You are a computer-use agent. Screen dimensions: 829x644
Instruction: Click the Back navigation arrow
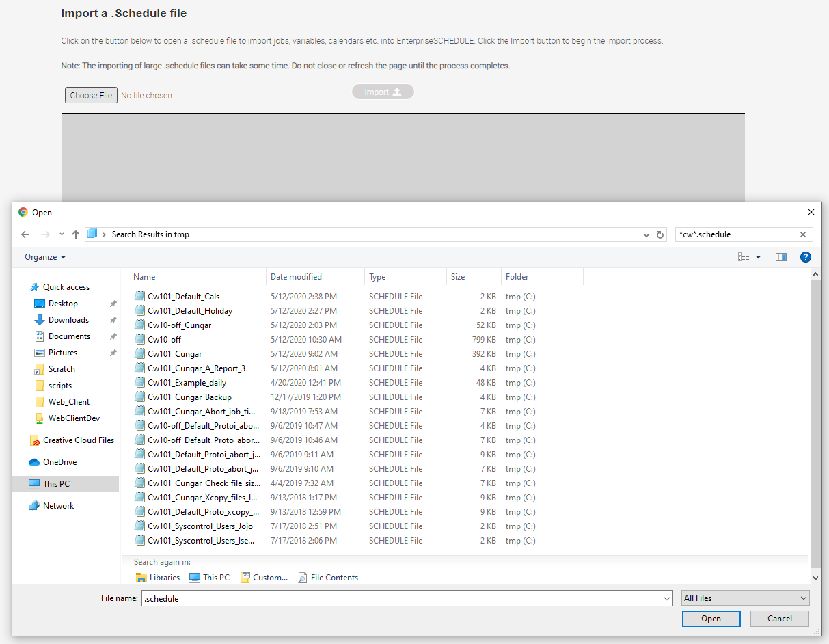pos(25,234)
